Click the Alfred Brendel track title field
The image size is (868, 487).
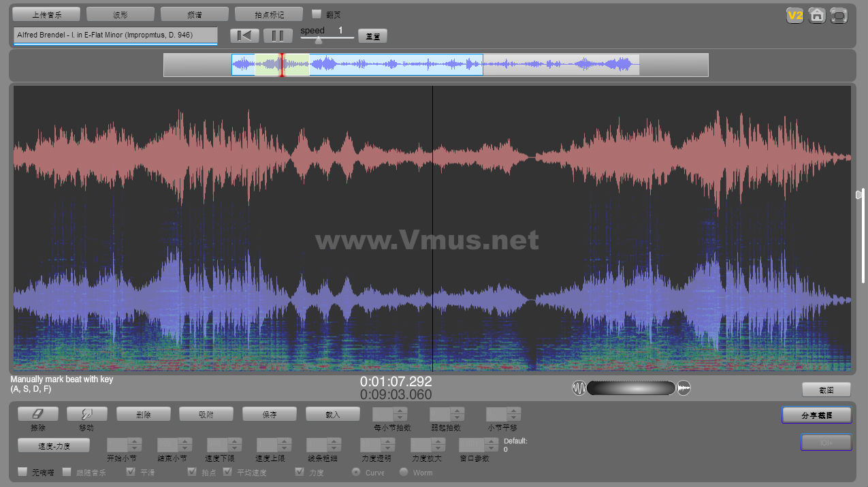click(116, 35)
